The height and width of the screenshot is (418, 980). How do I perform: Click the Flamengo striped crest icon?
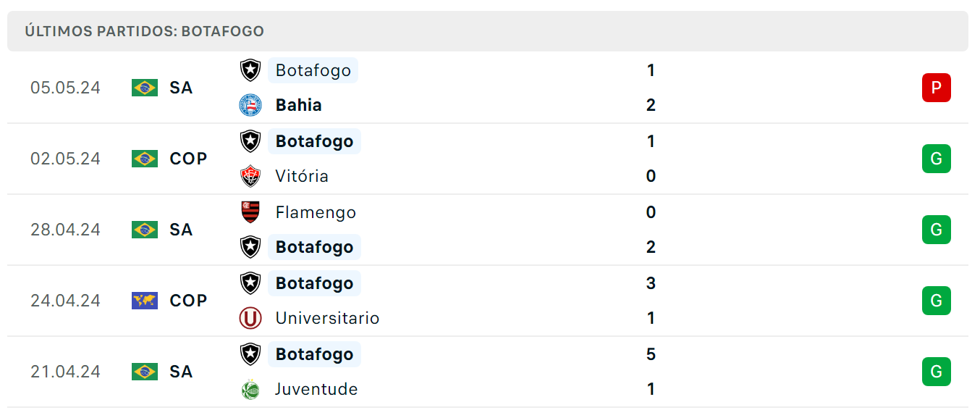click(250, 212)
